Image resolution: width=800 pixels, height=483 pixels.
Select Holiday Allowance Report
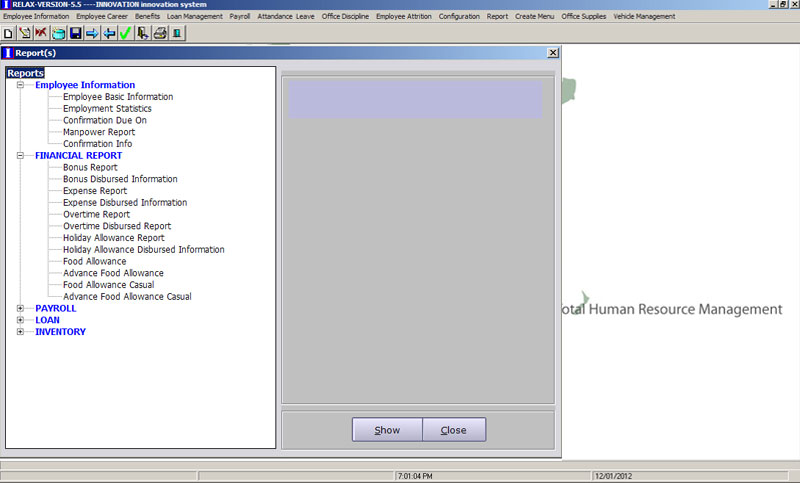(114, 238)
